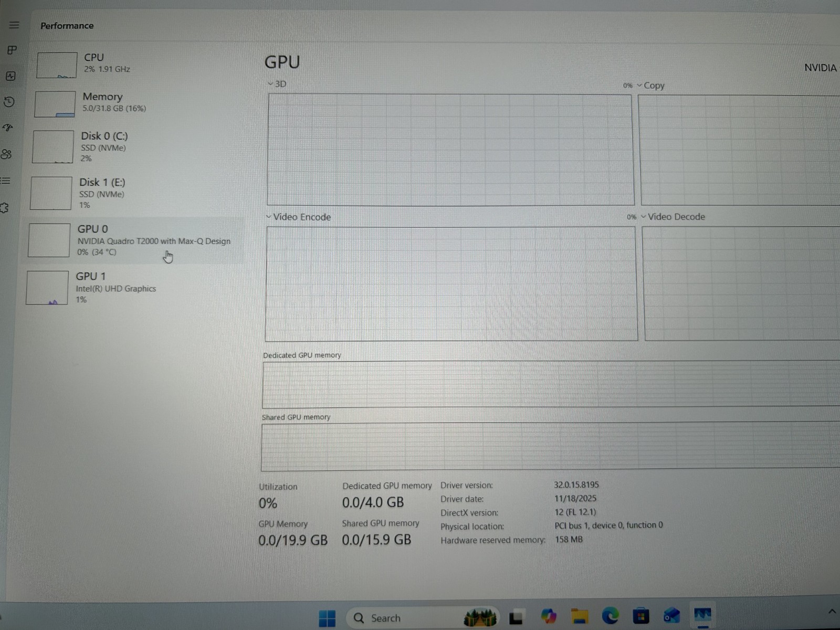Screen dimensions: 840x630
Task: Open the Processes page icon
Action: coord(12,50)
